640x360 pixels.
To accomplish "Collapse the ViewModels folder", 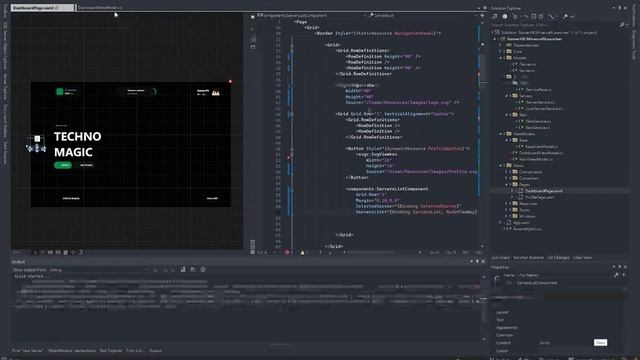I will click(500, 134).
